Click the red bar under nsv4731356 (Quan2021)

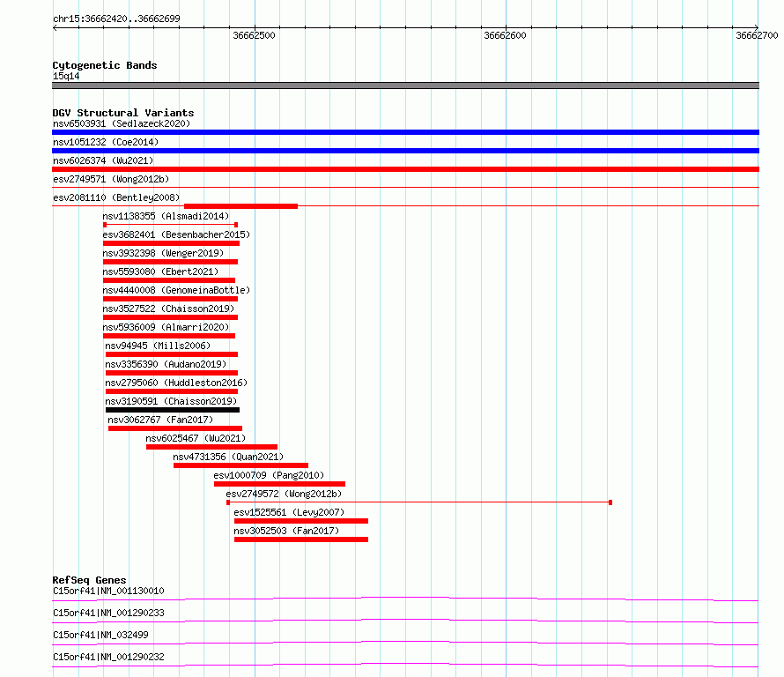241,465
